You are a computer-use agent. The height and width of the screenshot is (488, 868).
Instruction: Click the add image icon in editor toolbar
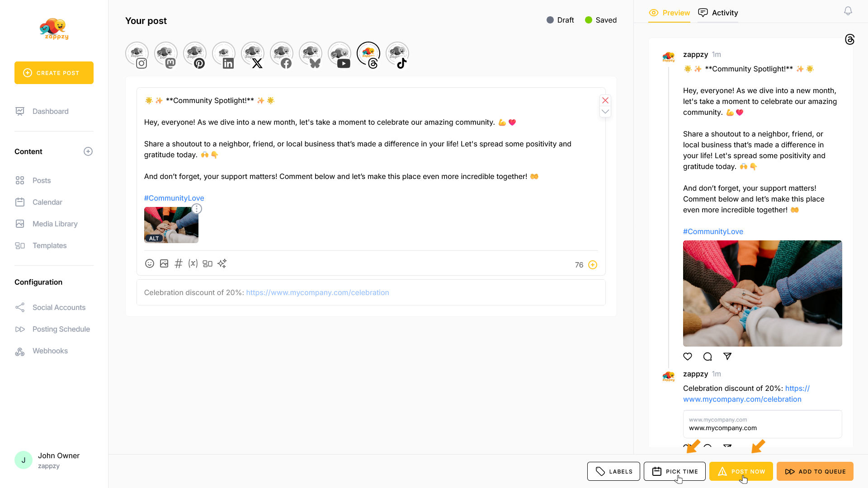pos(164,263)
